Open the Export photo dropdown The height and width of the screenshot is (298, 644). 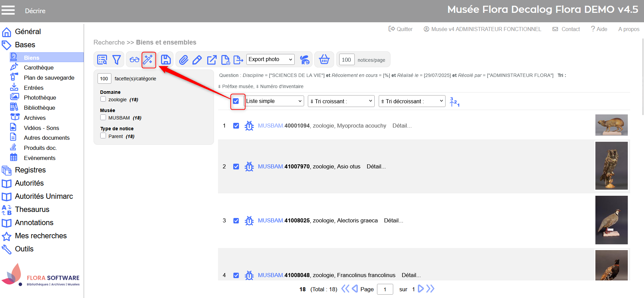pyautogui.click(x=270, y=59)
